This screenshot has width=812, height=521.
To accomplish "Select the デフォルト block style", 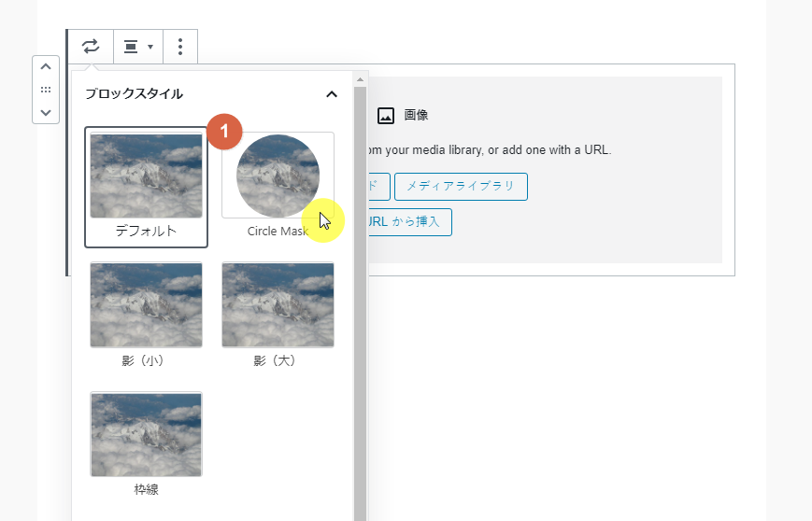I will [x=146, y=187].
